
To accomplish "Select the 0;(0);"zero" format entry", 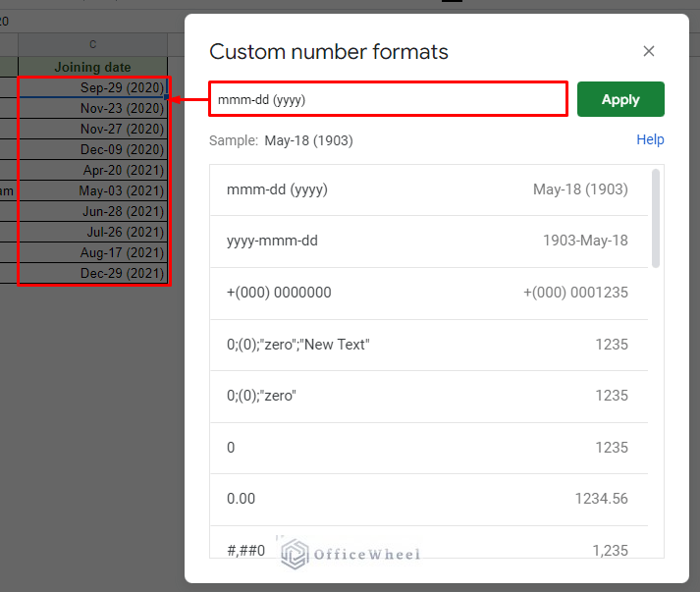I will click(x=428, y=396).
